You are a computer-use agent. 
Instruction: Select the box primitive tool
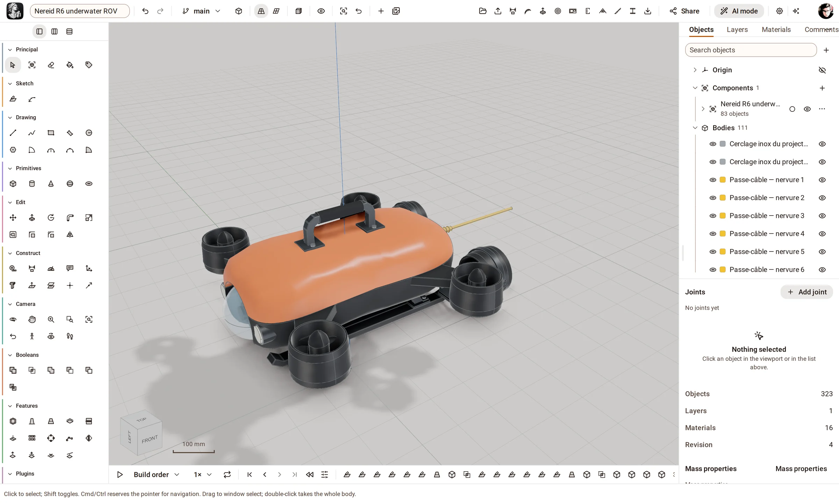point(13,184)
